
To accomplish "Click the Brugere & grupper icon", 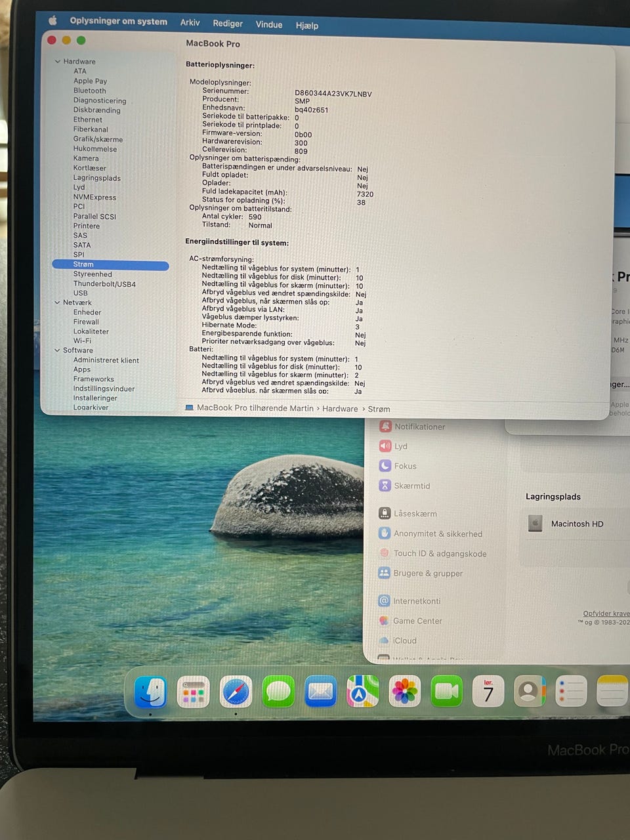I will point(384,573).
